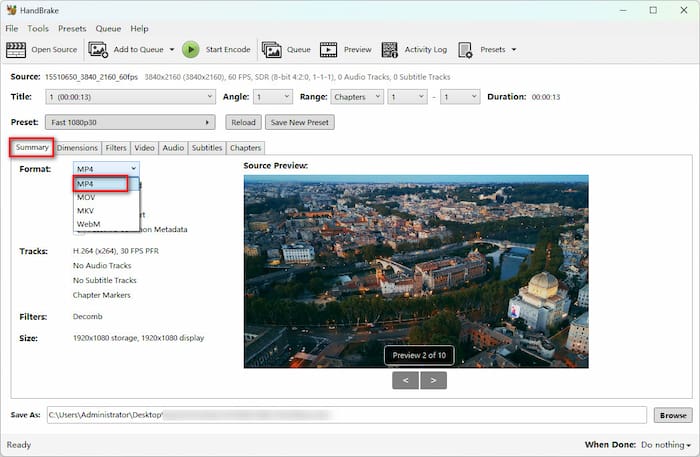
Task: Show the previous preview image
Action: pos(405,380)
